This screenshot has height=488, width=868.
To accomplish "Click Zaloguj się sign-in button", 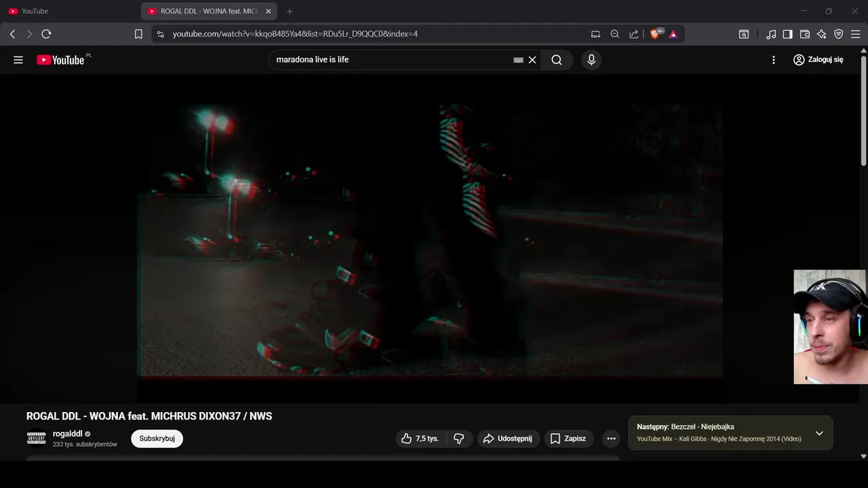I will (818, 60).
